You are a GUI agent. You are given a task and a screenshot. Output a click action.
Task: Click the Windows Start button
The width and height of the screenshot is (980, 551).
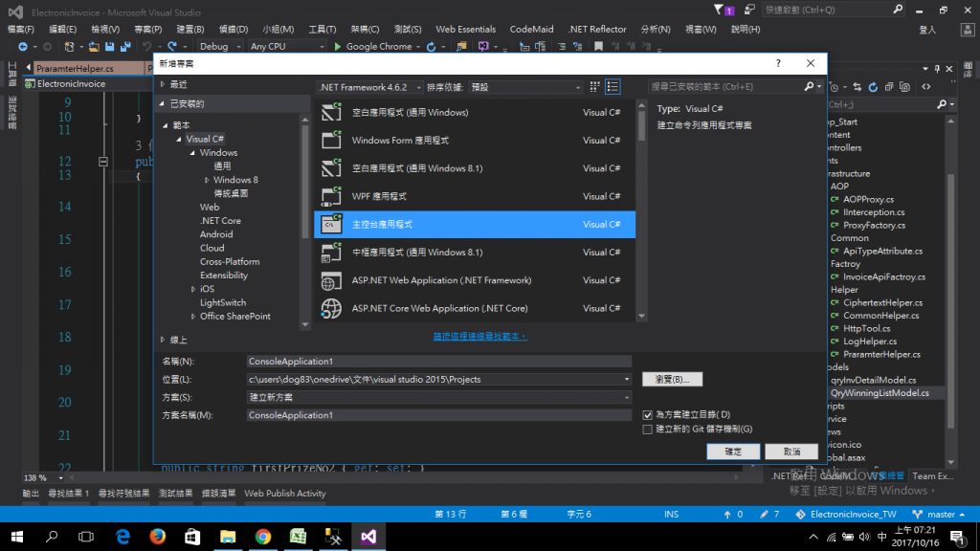(x=17, y=537)
